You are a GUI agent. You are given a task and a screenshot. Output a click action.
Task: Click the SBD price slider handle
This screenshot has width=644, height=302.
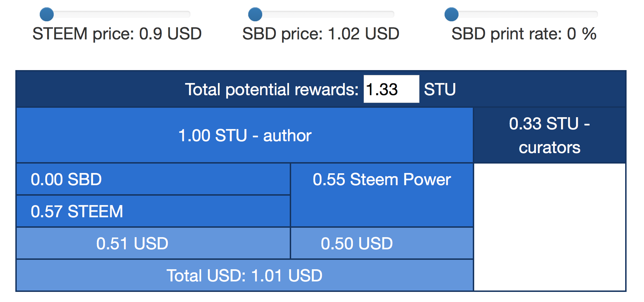tap(255, 15)
